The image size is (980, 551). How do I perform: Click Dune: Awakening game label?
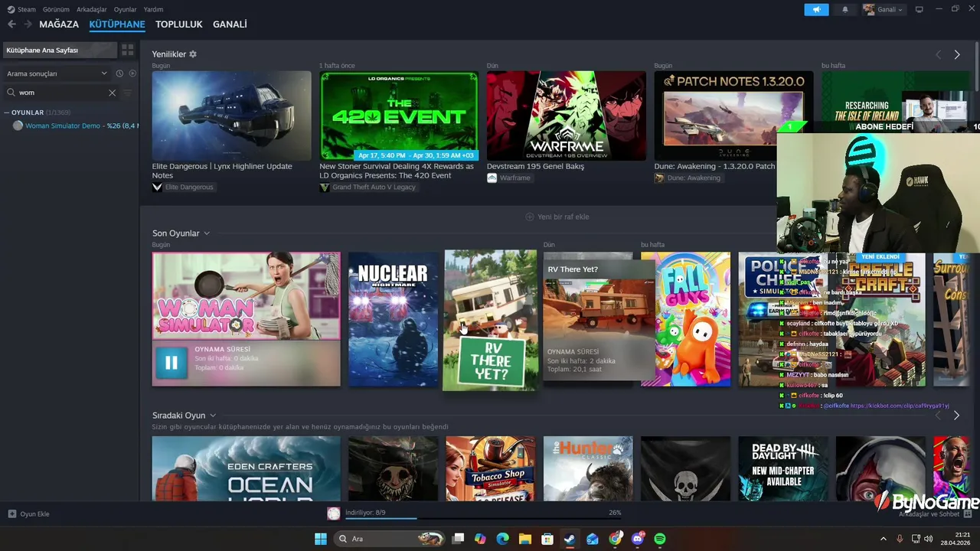click(688, 178)
